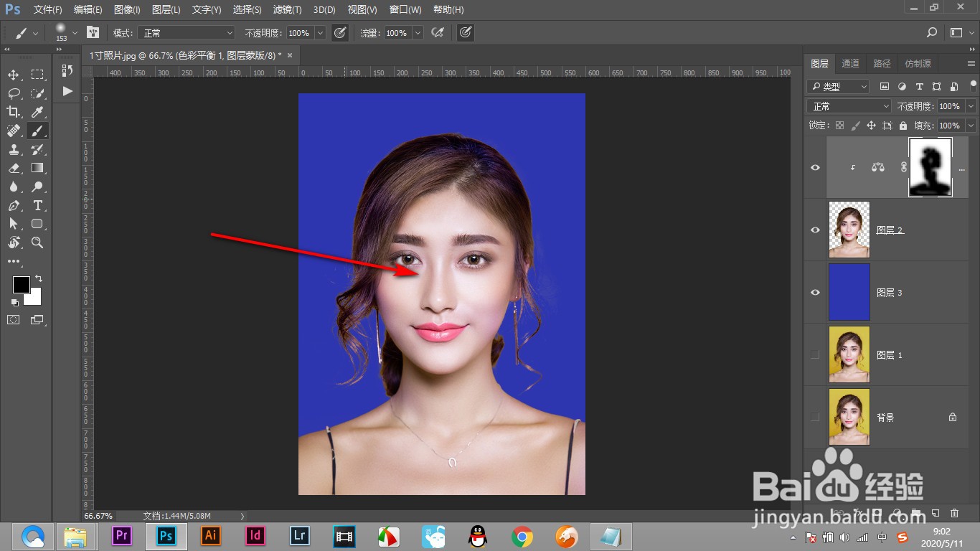Select the Dodge tool
The width and height of the screenshot is (980, 551).
[x=37, y=187]
